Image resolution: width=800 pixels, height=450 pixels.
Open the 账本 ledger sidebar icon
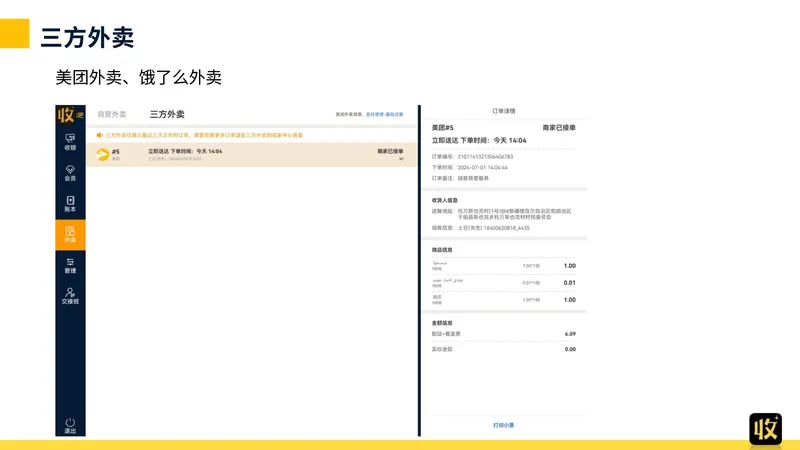click(70, 204)
